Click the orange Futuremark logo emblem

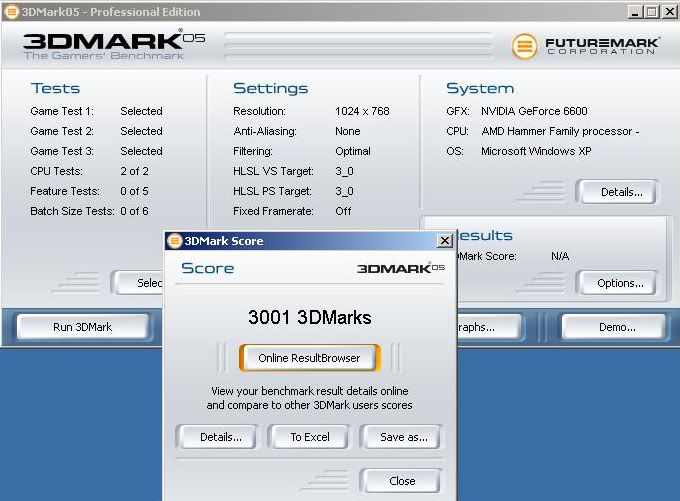tap(524, 46)
